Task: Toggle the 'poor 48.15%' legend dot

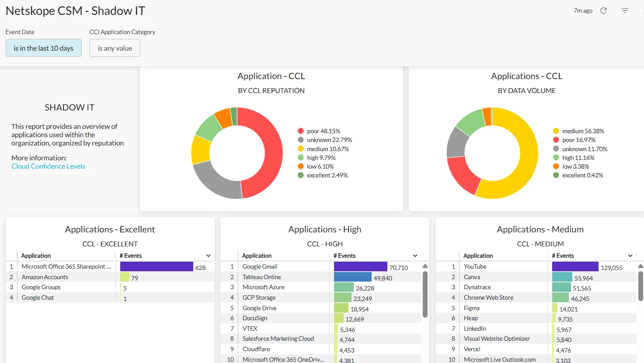Action: point(301,131)
